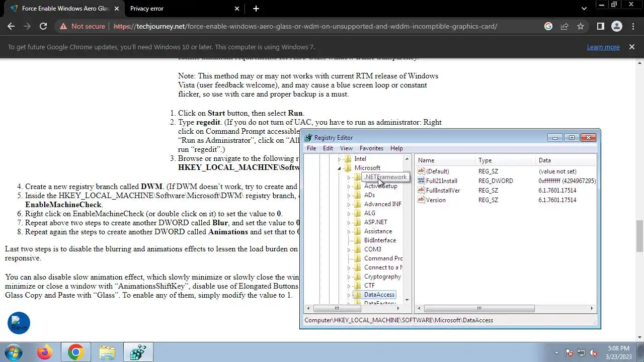This screenshot has width=644, height=362.
Task: Click the Revisions floating badge icon
Action: pos(19,323)
